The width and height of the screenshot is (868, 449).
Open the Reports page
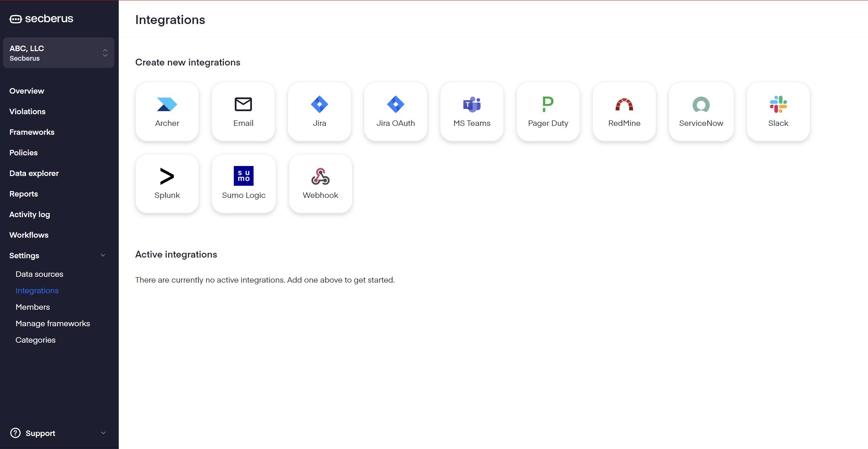click(24, 194)
